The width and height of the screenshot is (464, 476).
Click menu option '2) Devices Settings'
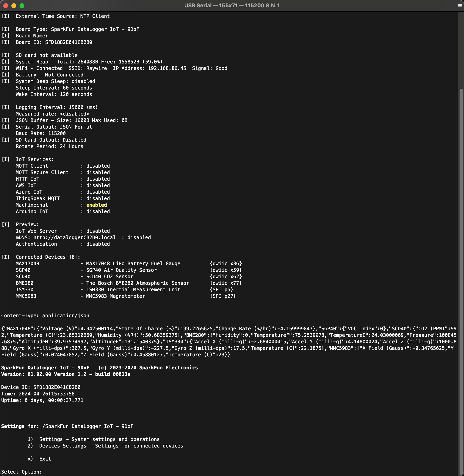(105, 446)
